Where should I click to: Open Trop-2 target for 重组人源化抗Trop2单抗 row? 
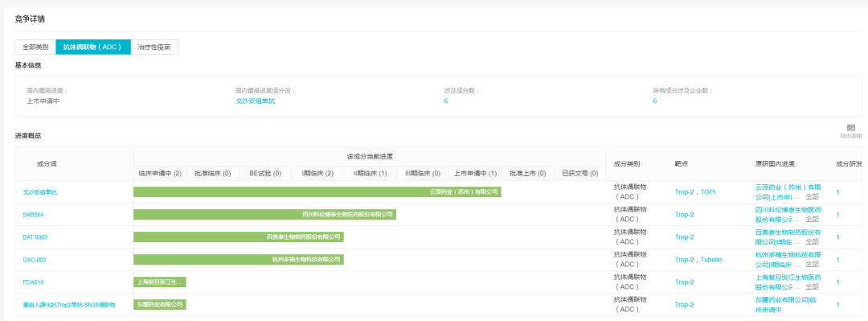click(684, 305)
